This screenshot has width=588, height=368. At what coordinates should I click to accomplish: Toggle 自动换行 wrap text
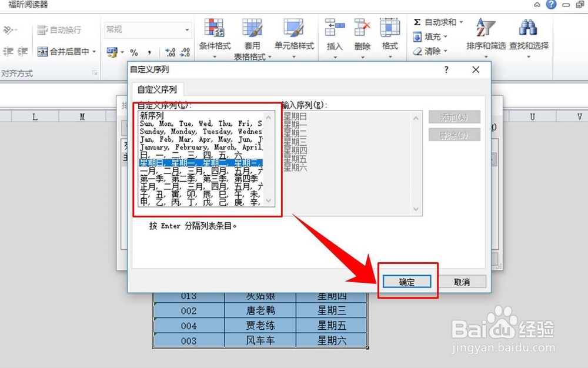pos(59,29)
